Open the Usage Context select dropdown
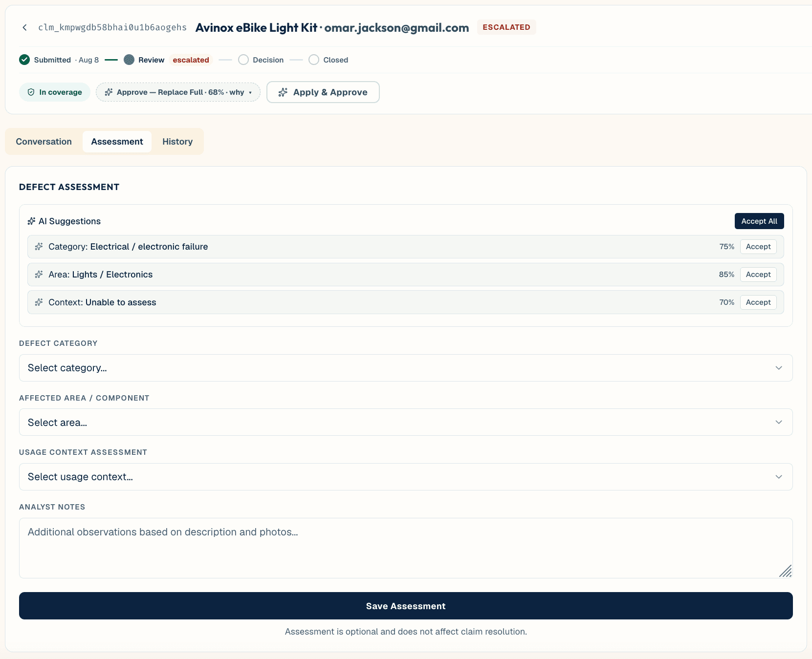Viewport: 812px width, 659px height. pos(406,477)
